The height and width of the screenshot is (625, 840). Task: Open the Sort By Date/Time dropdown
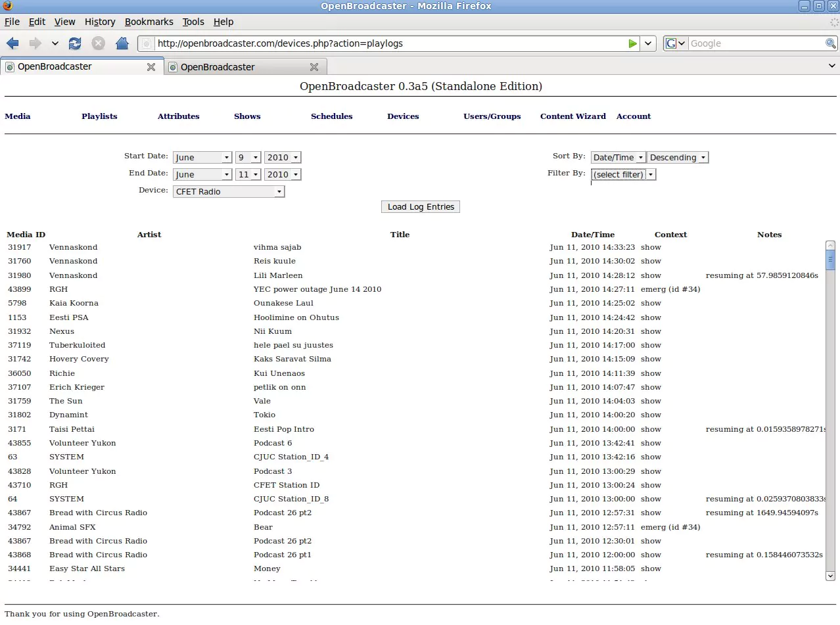(618, 158)
